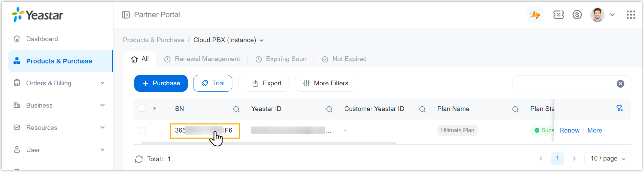Switch to the Expiring Soon tab
Screen dimensions: 644x172
click(x=281, y=59)
